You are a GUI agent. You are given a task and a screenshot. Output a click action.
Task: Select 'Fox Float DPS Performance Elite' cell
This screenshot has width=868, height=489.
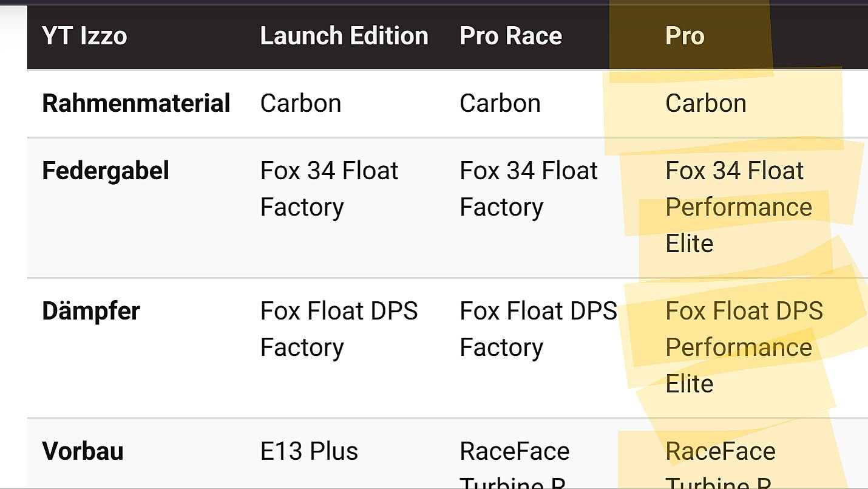pyautogui.click(x=744, y=347)
